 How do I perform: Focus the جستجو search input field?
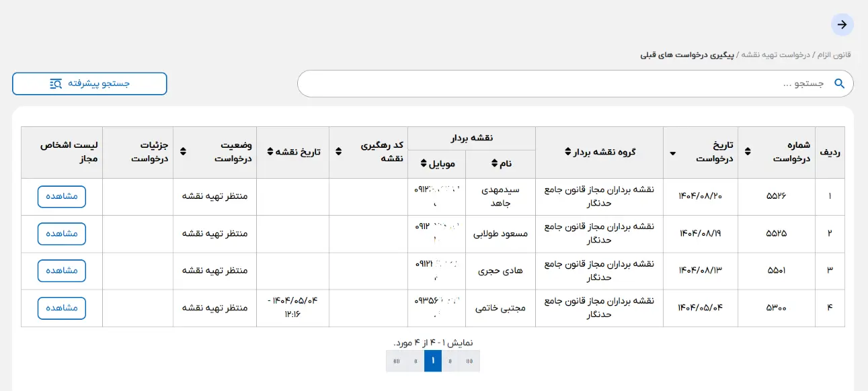(576, 83)
